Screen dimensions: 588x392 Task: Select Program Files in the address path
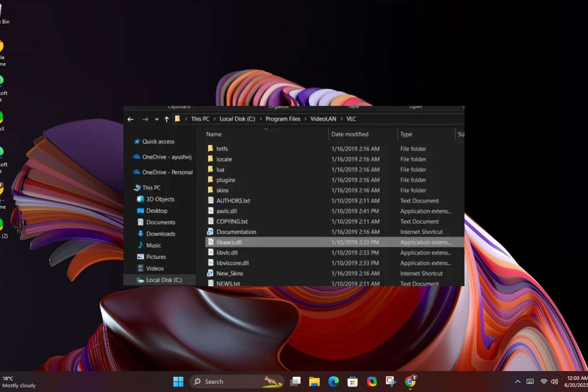pos(283,119)
